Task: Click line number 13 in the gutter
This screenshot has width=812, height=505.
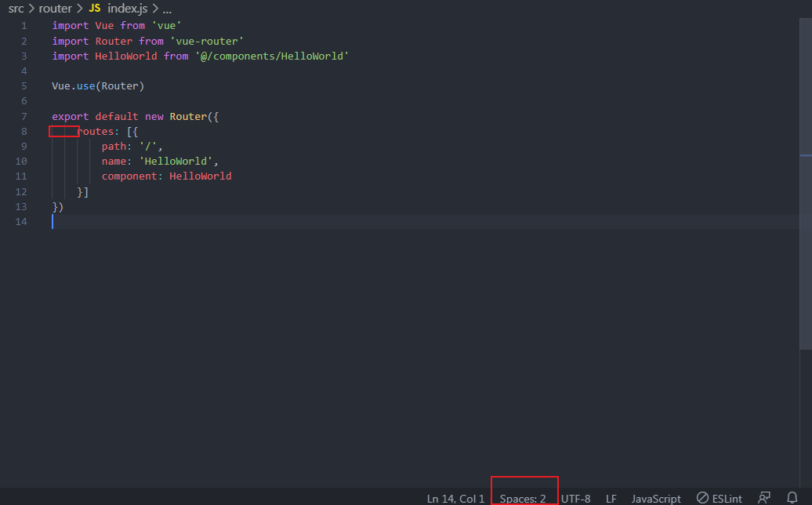Action: pos(20,207)
